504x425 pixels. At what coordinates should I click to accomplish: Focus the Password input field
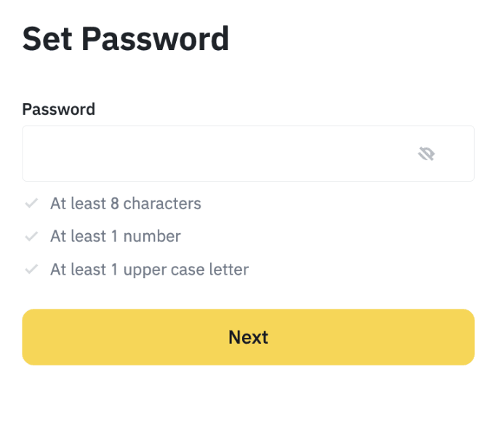[248, 153]
